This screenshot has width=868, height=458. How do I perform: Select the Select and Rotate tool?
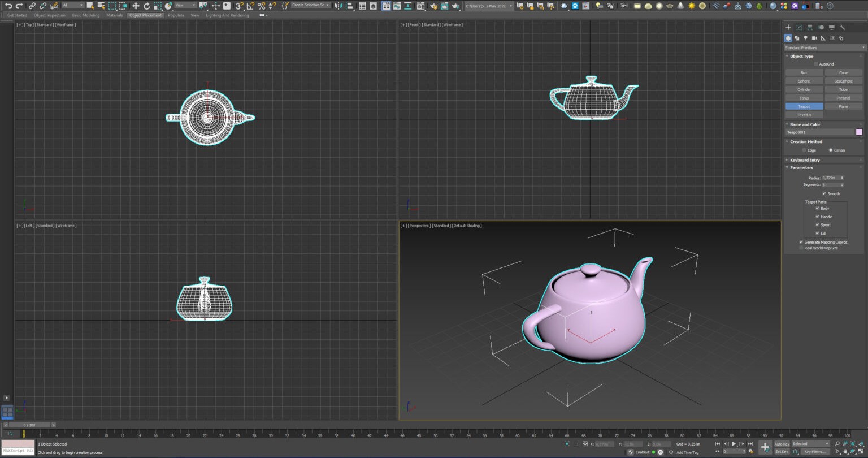point(146,6)
